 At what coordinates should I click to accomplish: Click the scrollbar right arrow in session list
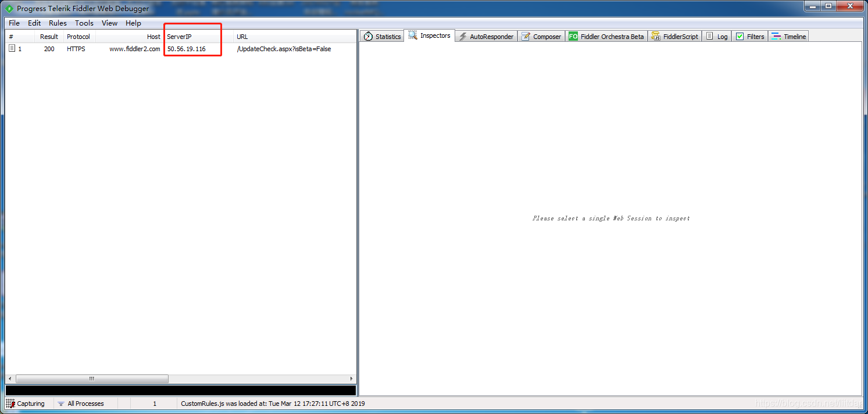351,379
